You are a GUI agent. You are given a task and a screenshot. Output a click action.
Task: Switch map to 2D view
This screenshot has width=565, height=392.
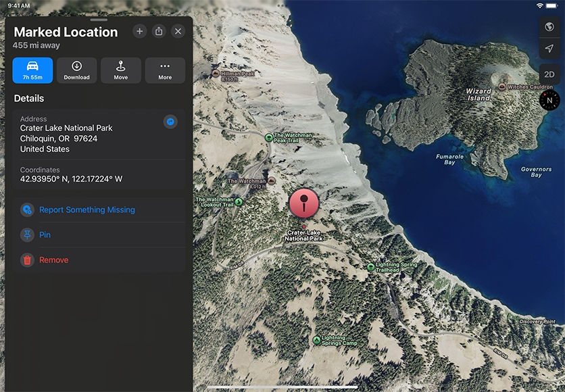click(x=549, y=74)
